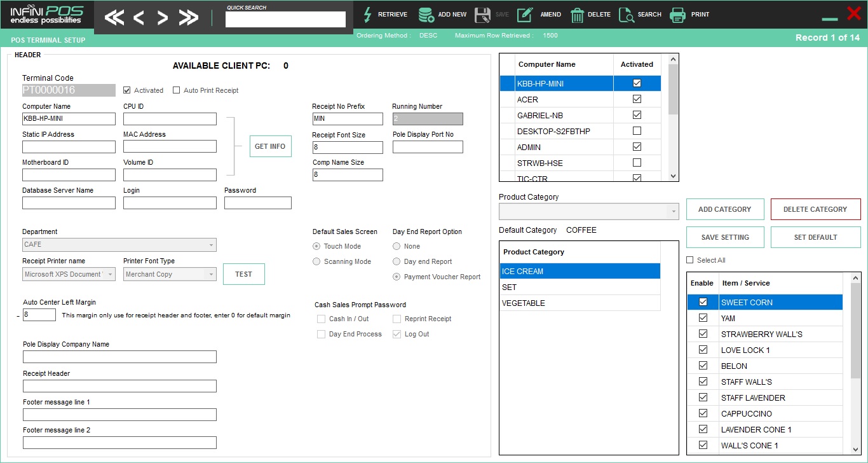Open the Receipt Printer name dropdown
This screenshot has height=463, width=868.
click(69, 275)
